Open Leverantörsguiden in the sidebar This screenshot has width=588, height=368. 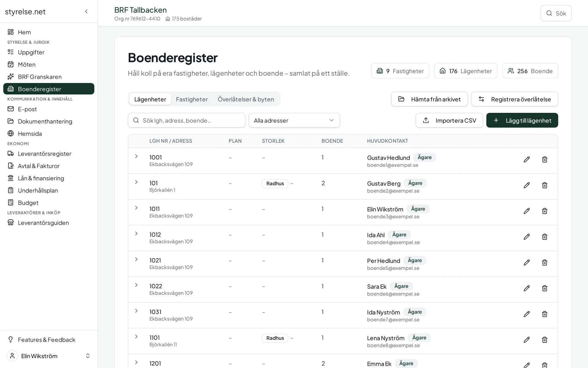[49, 223]
